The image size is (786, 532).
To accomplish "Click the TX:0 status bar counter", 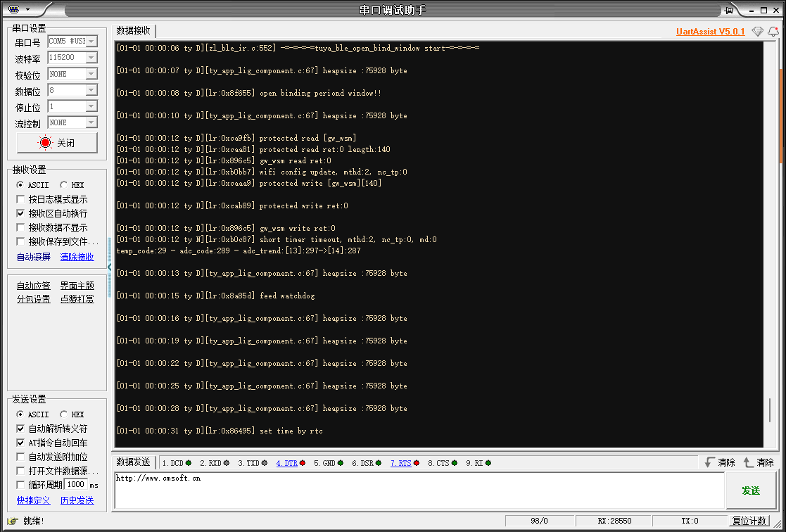I will click(690, 521).
